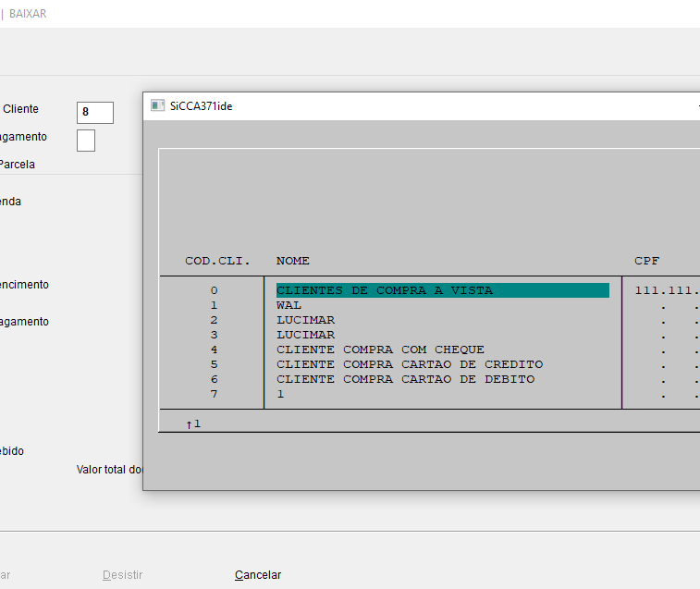Select the LUCIMAR row with code 2
The image size is (700, 589).
coord(306,320)
